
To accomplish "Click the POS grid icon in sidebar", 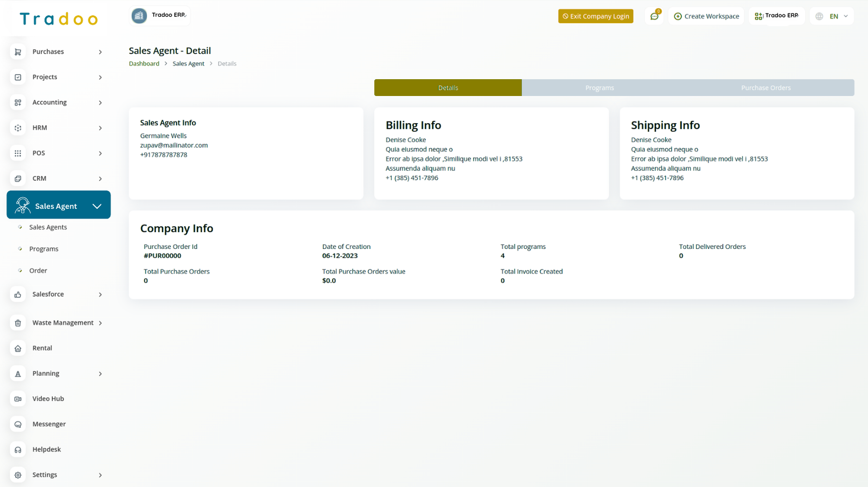I will (18, 153).
